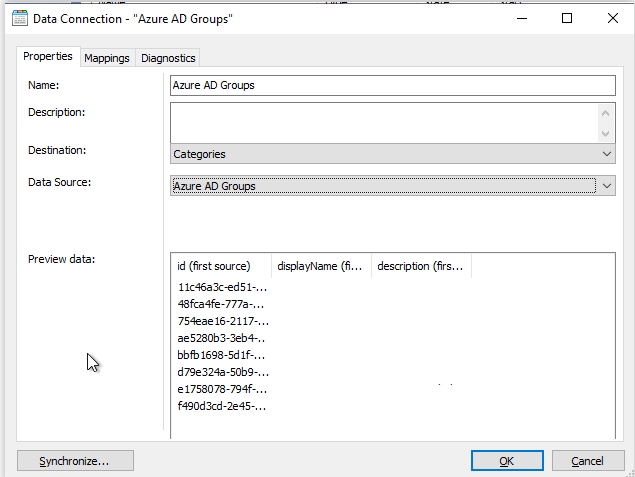Click inside the Description text area

click(x=384, y=123)
